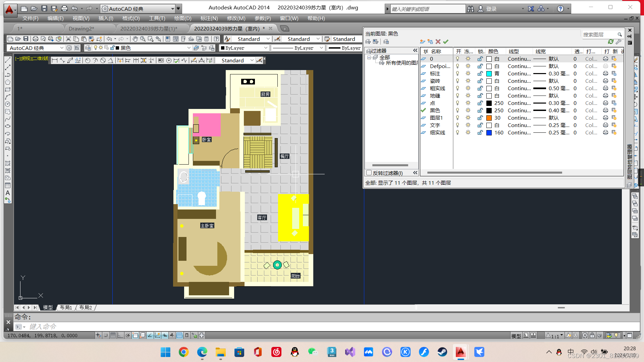Screen dimensions: 644x362
Task: Click the Delete Layer red X icon
Action: pyautogui.click(x=438, y=42)
